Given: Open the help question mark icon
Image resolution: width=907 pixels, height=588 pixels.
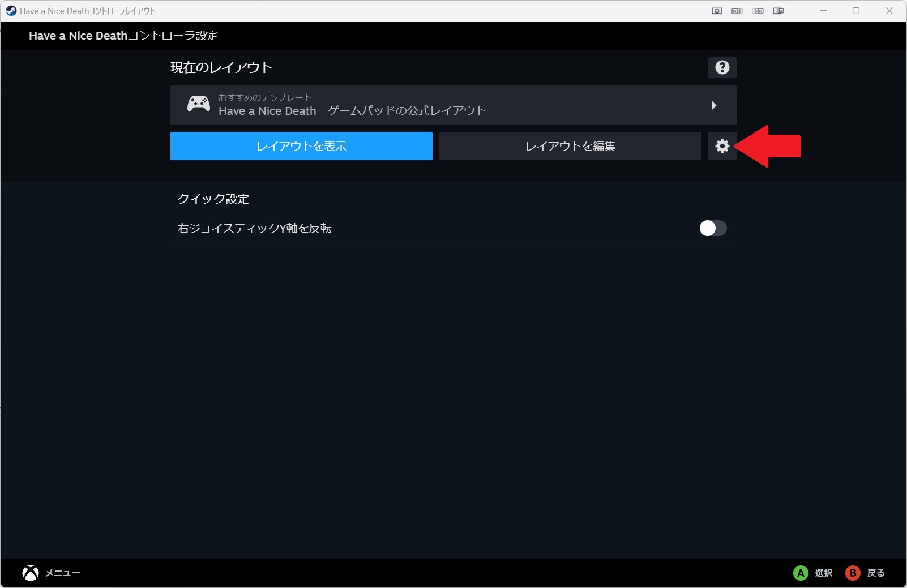Looking at the screenshot, I should [x=722, y=67].
